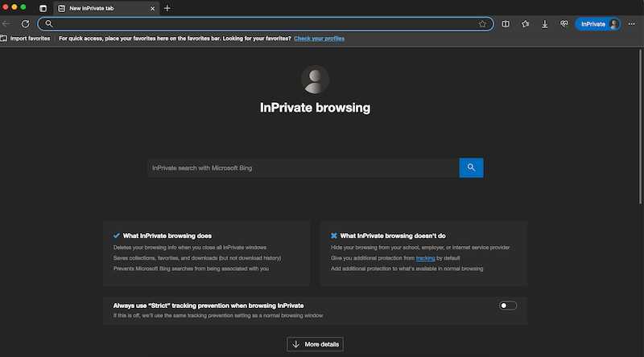Click the page vertical scrollbar

640,126
